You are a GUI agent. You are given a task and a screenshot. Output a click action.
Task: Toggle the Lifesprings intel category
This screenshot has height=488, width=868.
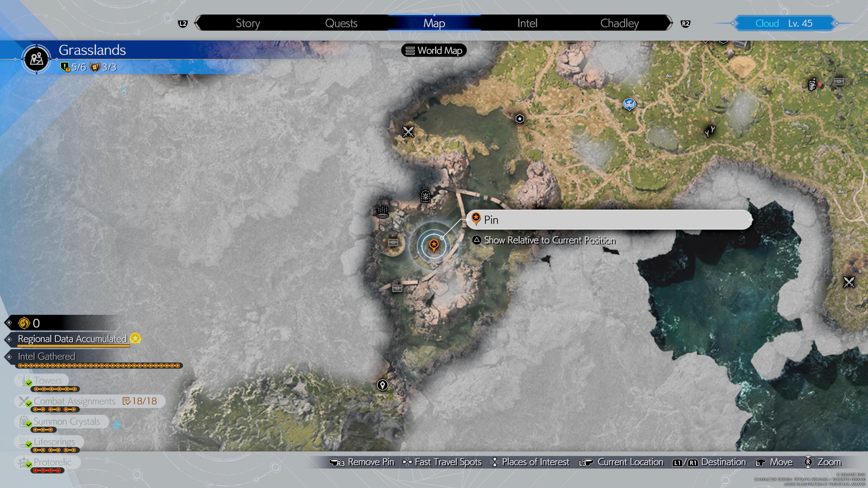pyautogui.click(x=49, y=442)
